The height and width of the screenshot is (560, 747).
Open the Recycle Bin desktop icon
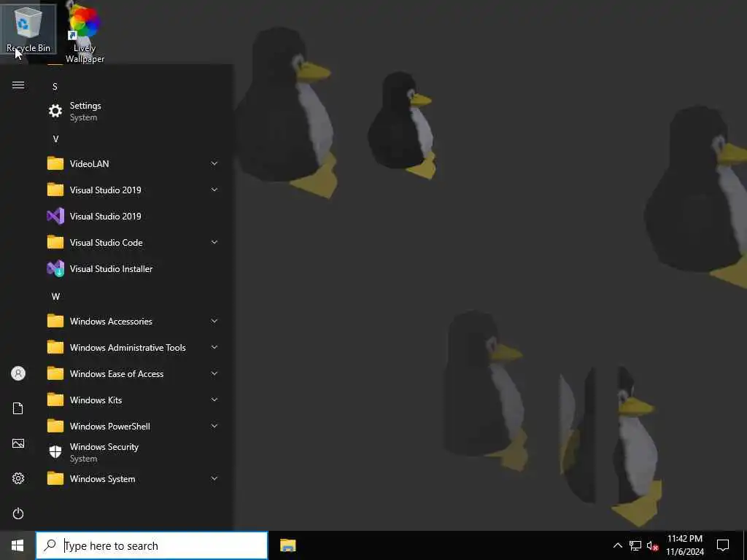[x=28, y=28]
